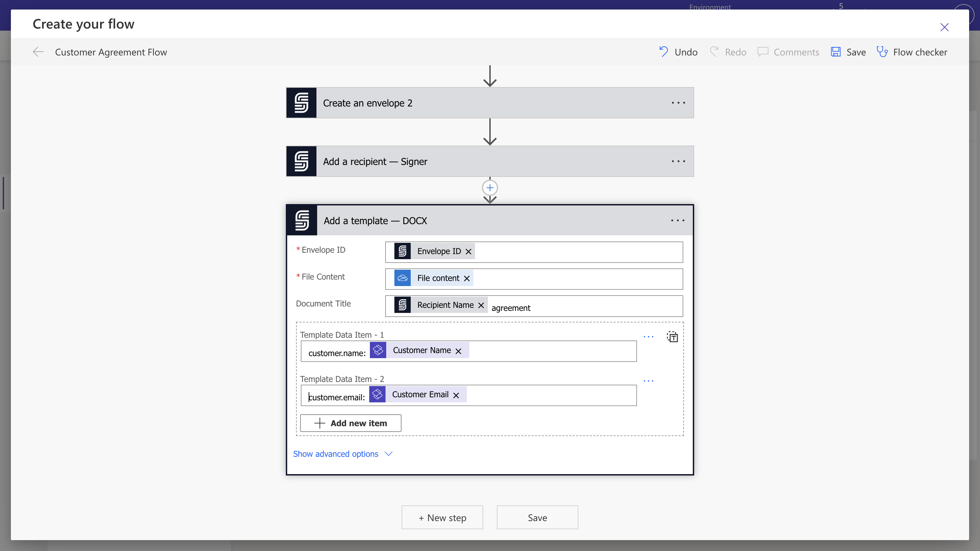Click the toolbar Save disk icon
Screen dimensions: 980x551
pyautogui.click(x=835, y=52)
